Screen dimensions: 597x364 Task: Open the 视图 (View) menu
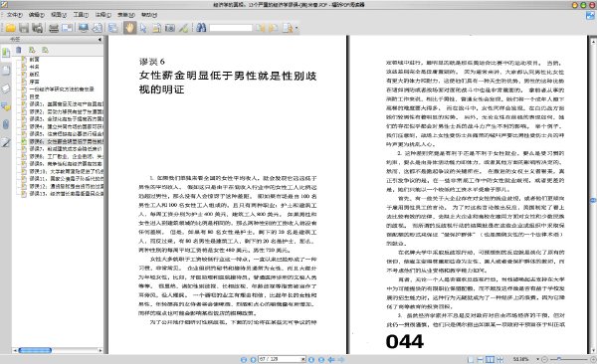click(59, 15)
